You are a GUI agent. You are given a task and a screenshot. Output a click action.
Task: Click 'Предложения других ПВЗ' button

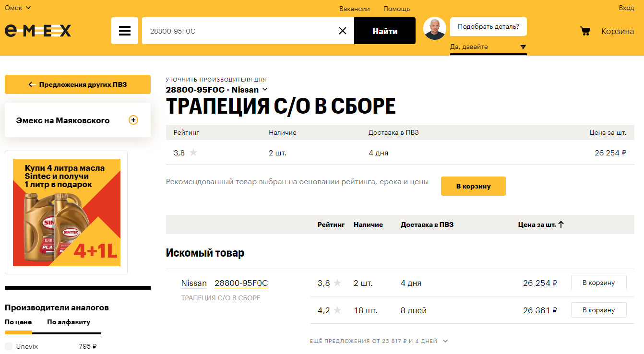[78, 84]
